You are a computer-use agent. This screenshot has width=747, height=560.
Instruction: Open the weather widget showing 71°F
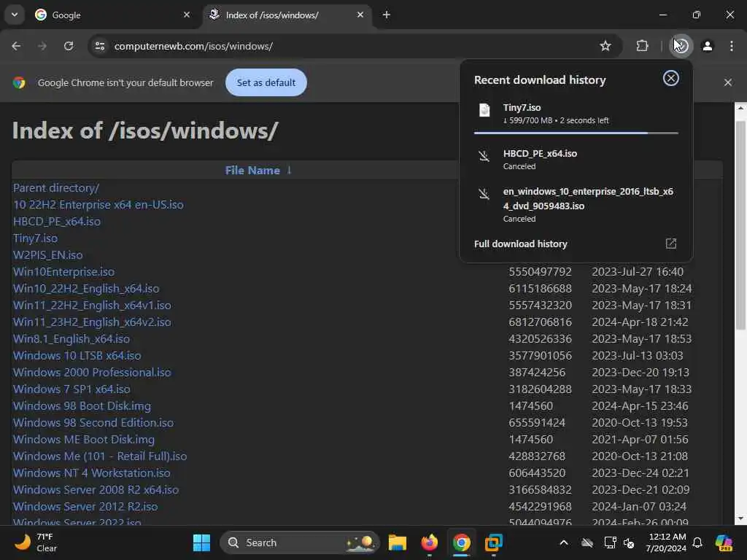point(36,542)
